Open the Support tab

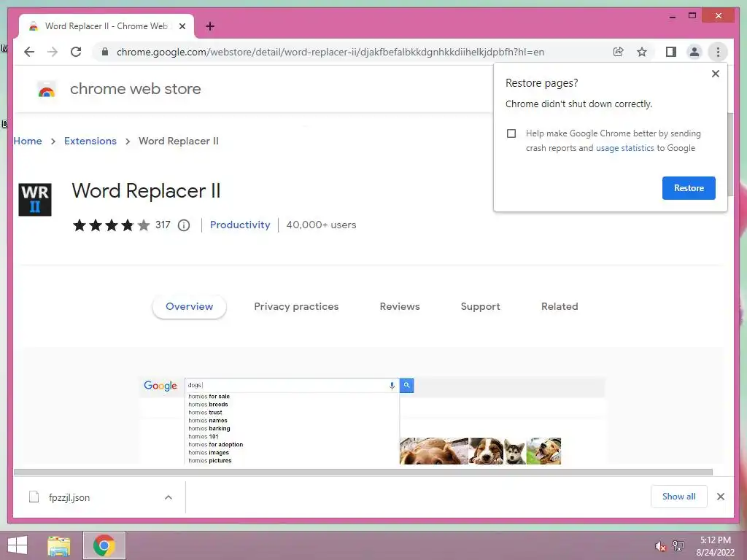[480, 307]
